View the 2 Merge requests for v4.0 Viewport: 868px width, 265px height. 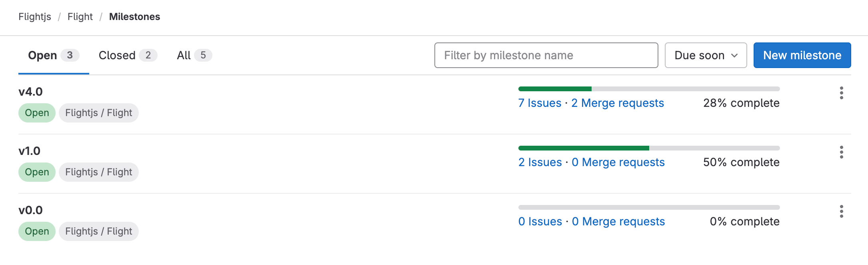pyautogui.click(x=618, y=103)
